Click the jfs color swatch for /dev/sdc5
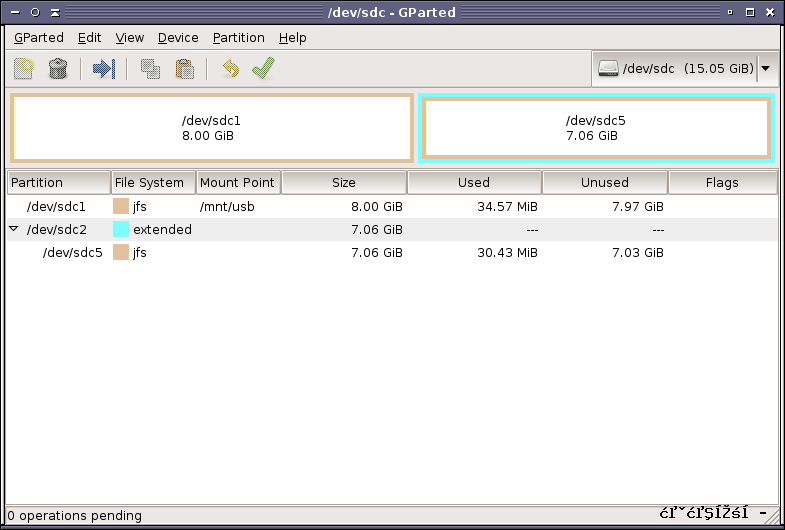Screen dimensions: 785x530 point(121,252)
